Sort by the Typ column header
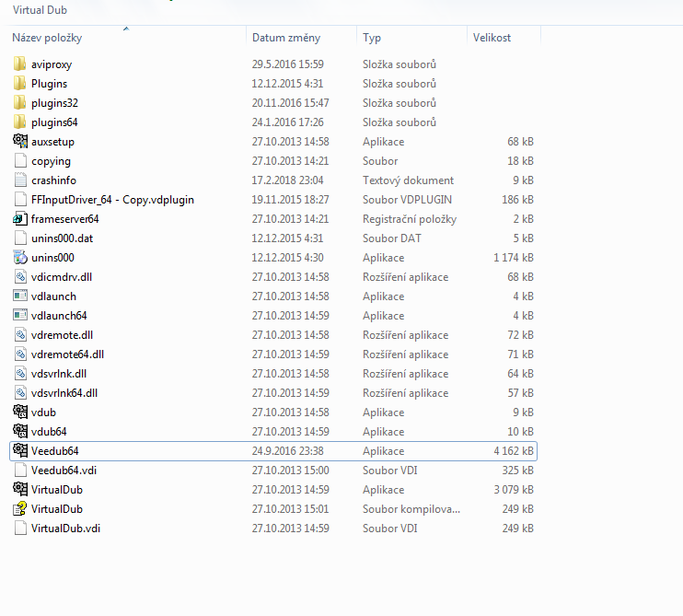Viewport: 683px width, 616px height. pos(372,38)
